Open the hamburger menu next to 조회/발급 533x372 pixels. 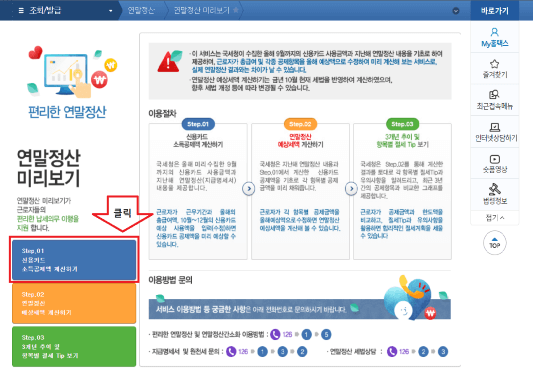tap(21, 11)
